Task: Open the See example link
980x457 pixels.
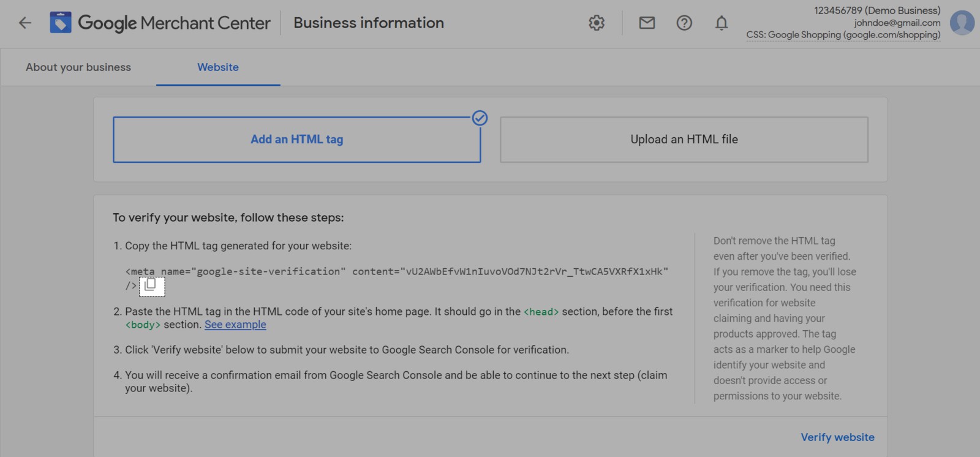Action: tap(235, 325)
